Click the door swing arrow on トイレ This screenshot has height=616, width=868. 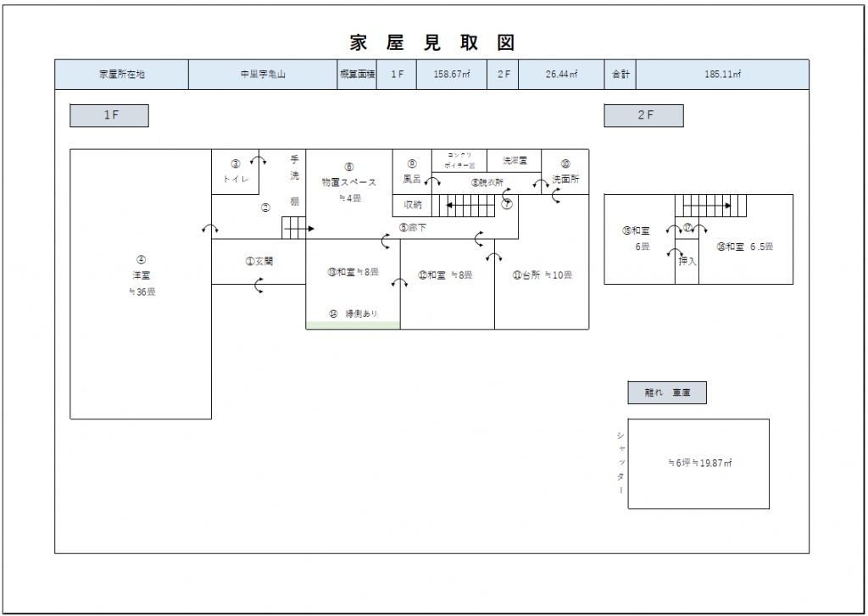click(258, 160)
